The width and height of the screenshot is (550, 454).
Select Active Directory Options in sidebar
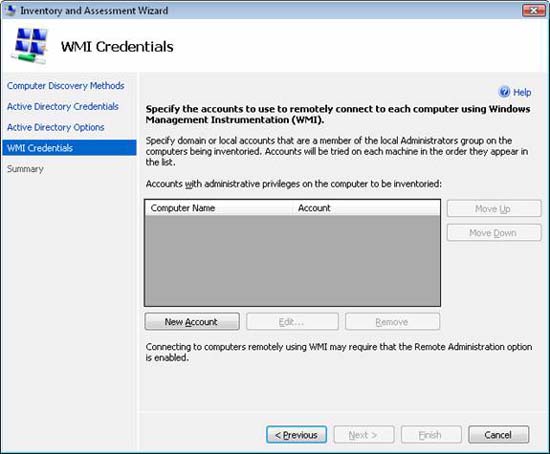(x=55, y=127)
